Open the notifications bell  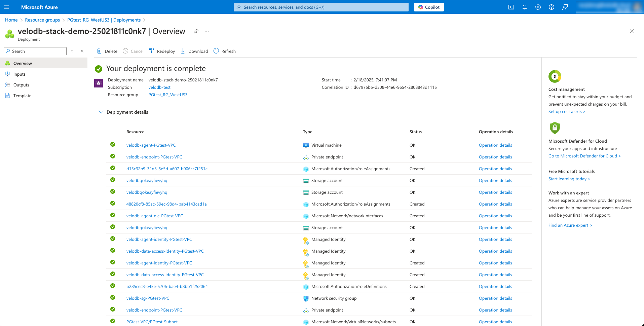[524, 7]
